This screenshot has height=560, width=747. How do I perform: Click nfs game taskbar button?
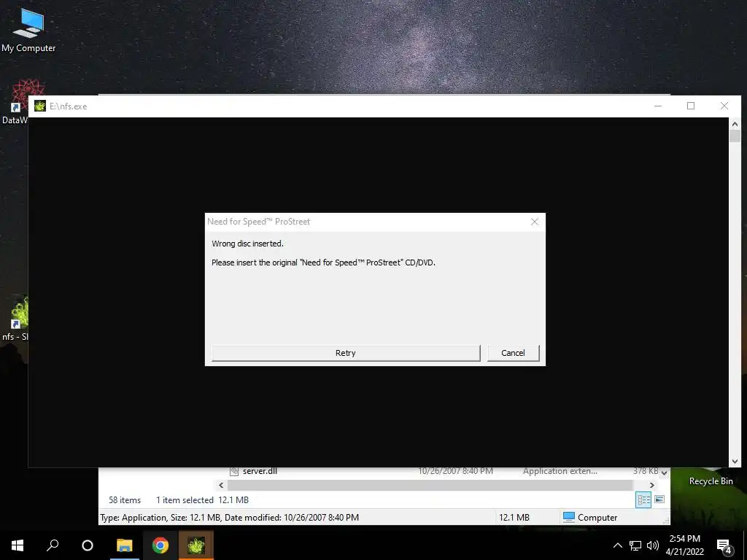click(196, 545)
